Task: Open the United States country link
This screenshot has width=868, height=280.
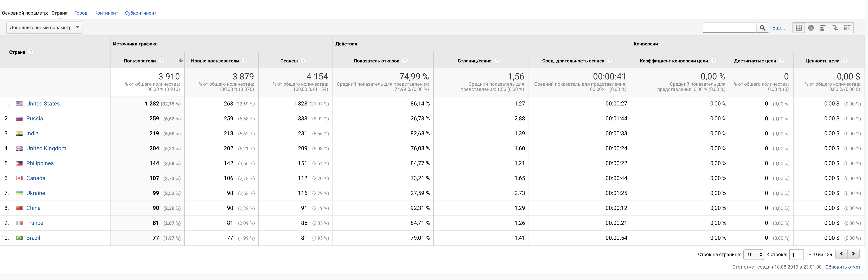Action: [43, 104]
